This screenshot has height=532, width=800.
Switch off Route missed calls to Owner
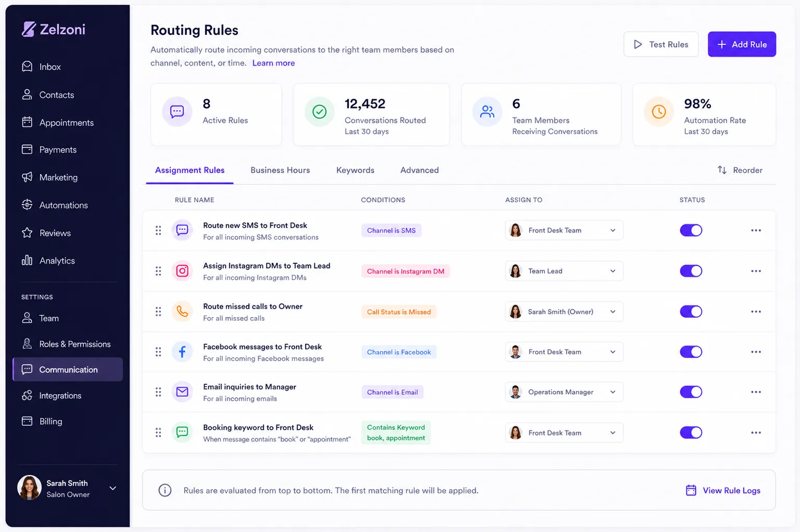pyautogui.click(x=691, y=312)
